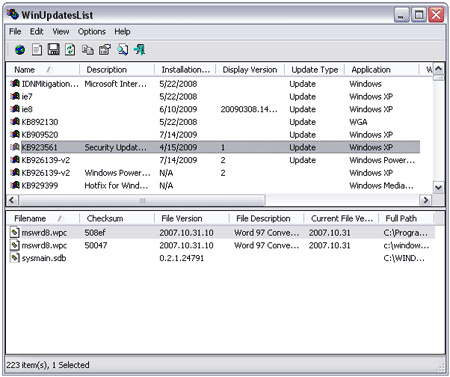Image resolution: width=450 pixels, height=377 pixels.
Task: Click the Refresh toolbar icon
Action: click(70, 50)
